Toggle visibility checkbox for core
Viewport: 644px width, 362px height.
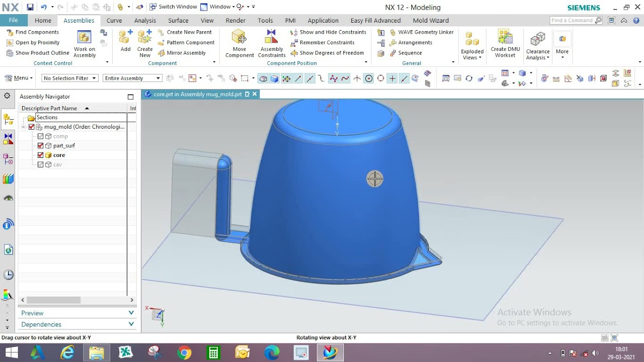41,155
